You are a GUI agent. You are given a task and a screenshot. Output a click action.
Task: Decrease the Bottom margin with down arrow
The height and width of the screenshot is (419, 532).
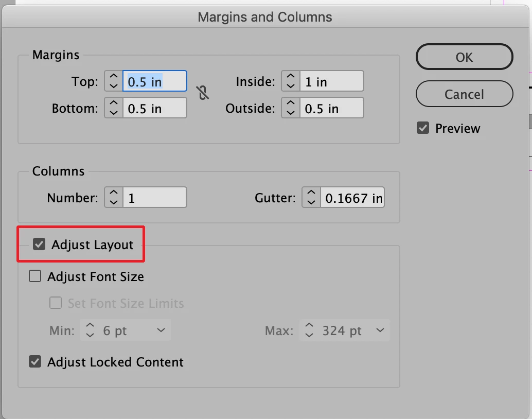(114, 112)
